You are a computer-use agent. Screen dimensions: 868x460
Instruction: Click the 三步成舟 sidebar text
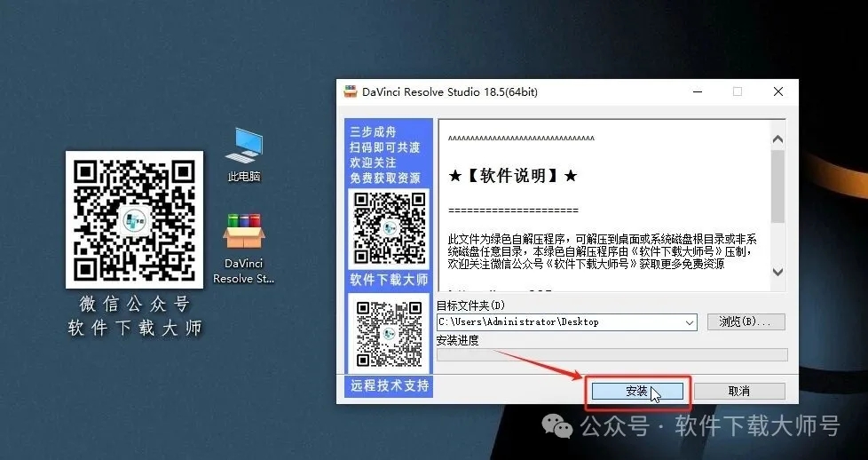373,132
